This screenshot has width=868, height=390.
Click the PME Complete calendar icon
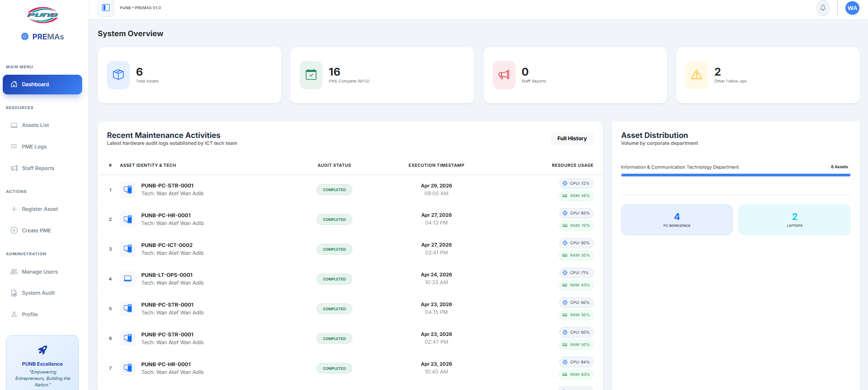click(x=311, y=75)
